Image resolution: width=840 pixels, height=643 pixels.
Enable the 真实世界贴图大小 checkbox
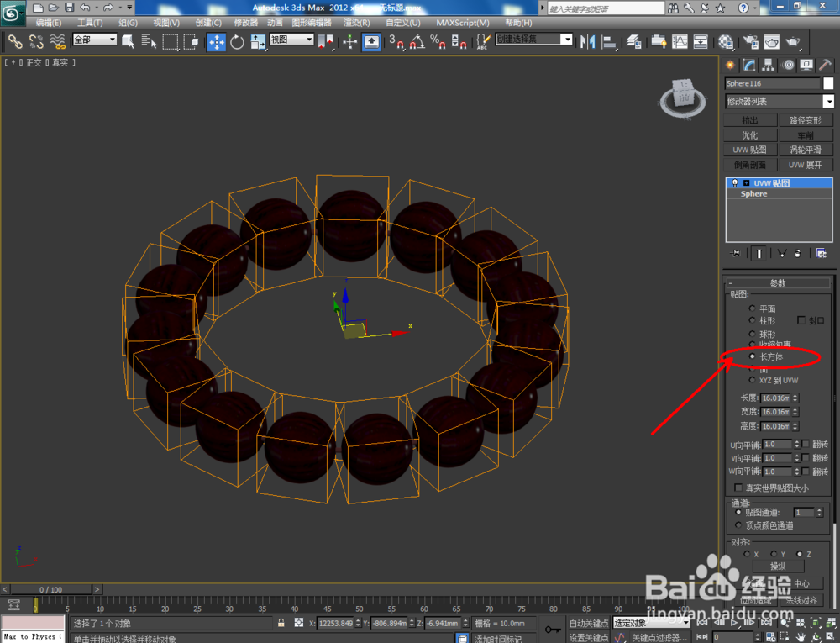point(738,486)
